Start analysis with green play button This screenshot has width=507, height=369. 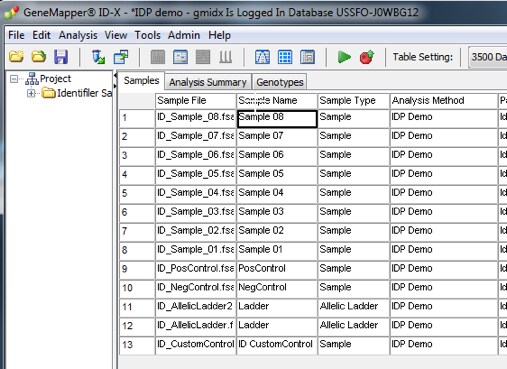[x=344, y=57]
